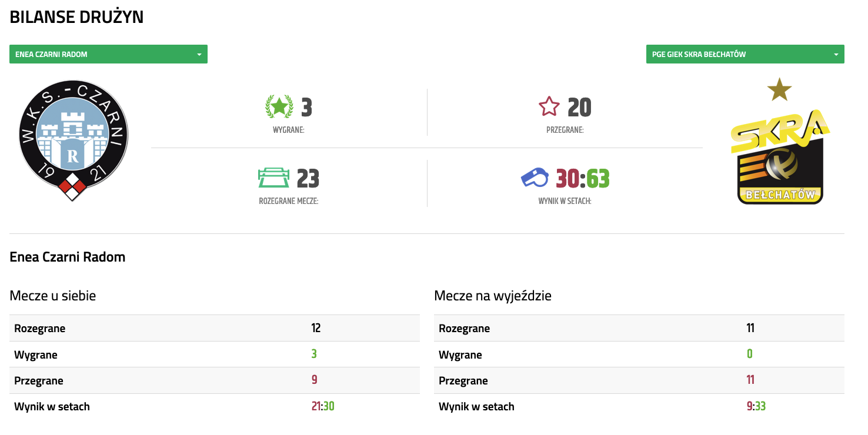Click the red outlined star losses icon
The height and width of the screenshot is (435, 868).
549,107
